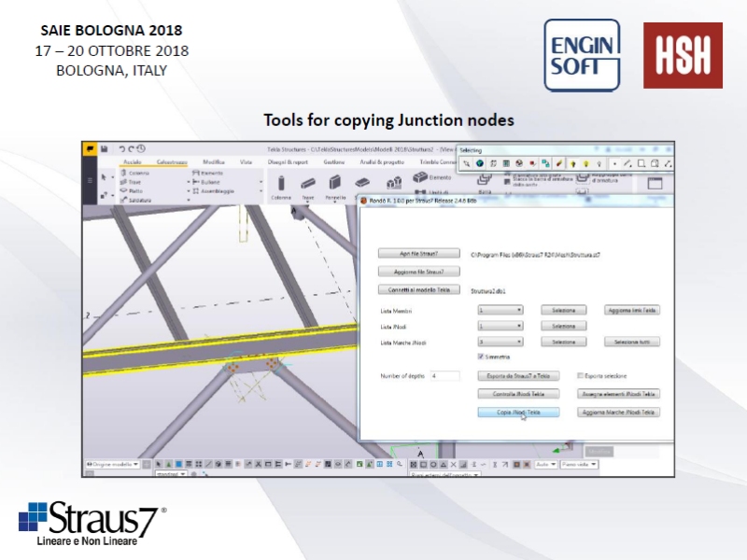Open the Origine modello dropdown in status bar

point(112,464)
